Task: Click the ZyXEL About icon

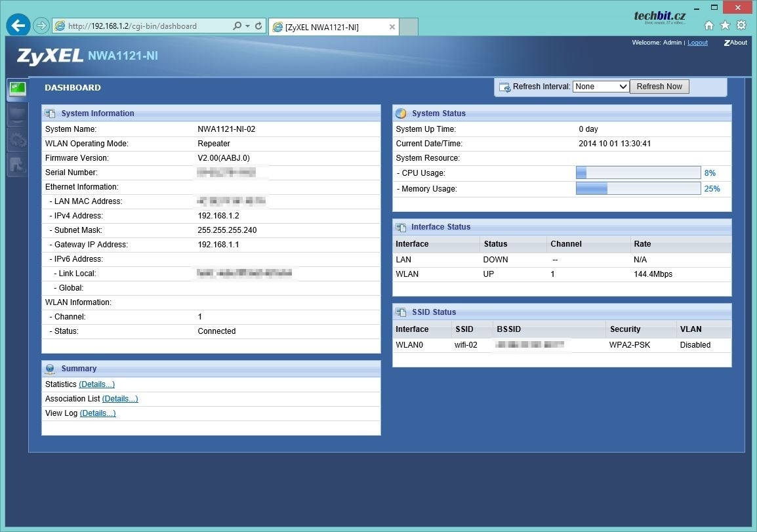Action: [735, 43]
